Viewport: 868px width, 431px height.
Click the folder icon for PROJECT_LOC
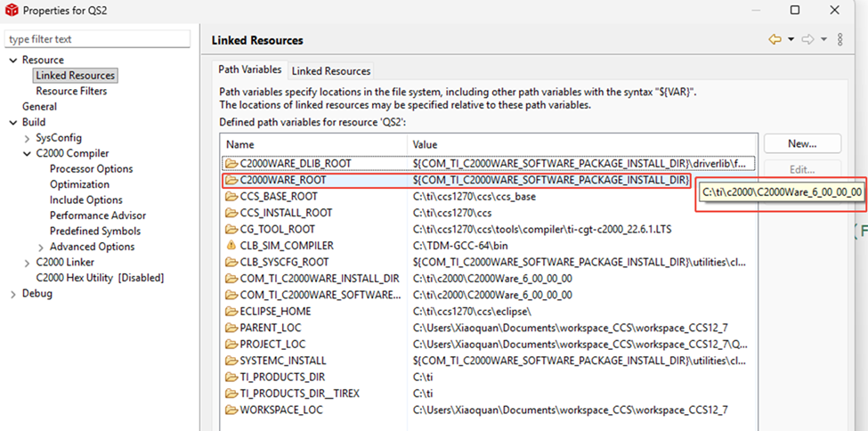(231, 344)
